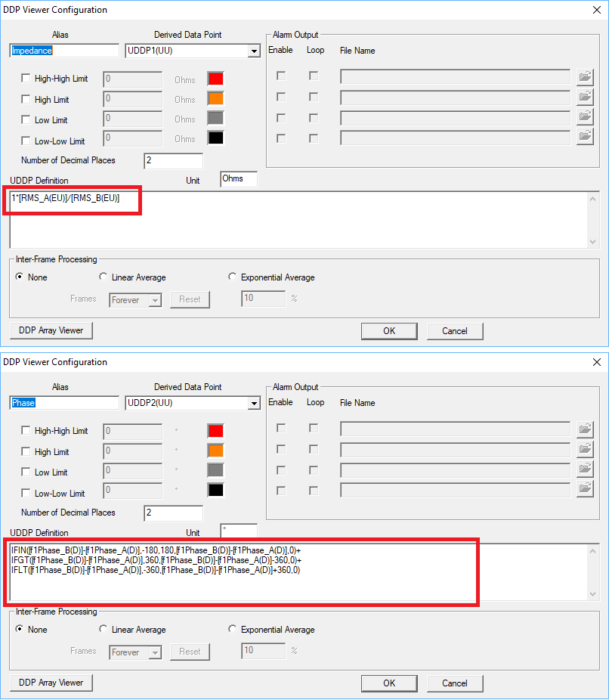The height and width of the screenshot is (700, 609).
Task: Click decimal places field in Impedance dialog
Action: [x=173, y=161]
